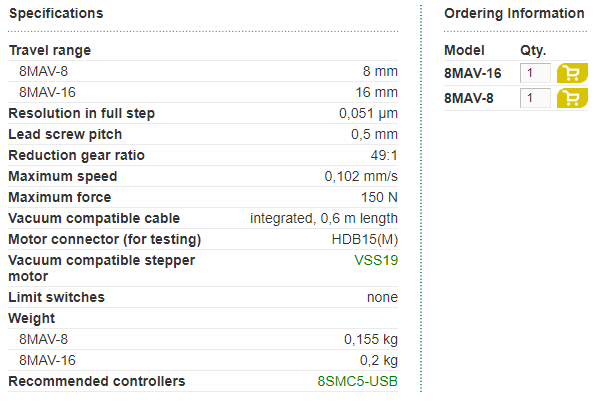Click the Reduction gear ratio 49:1 value
This screenshot has width=600, height=411.
[x=384, y=155]
